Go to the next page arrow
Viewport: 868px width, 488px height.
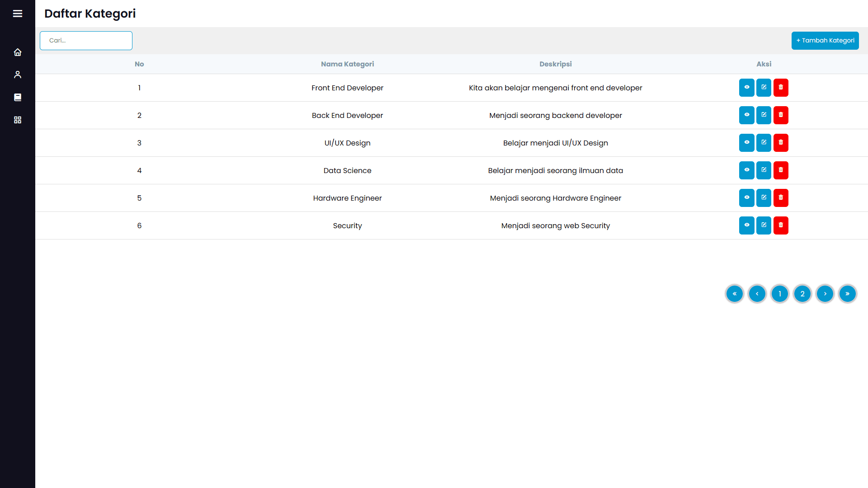[x=825, y=294]
